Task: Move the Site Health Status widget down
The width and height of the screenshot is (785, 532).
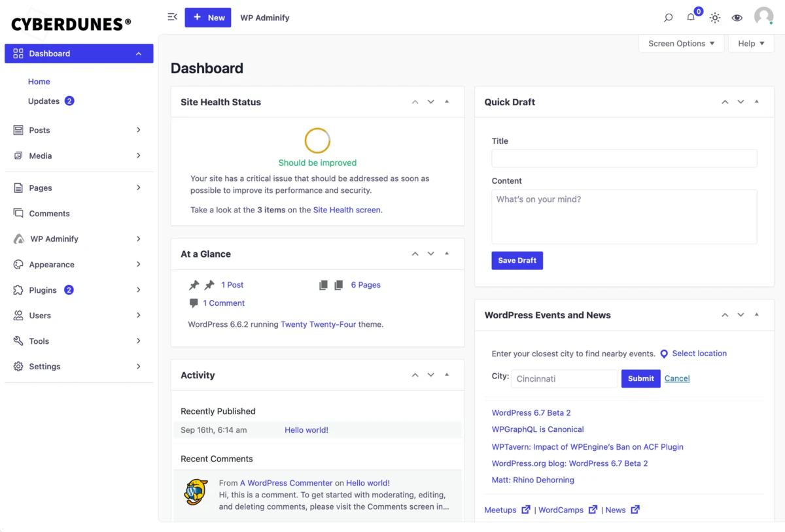Action: [430, 102]
